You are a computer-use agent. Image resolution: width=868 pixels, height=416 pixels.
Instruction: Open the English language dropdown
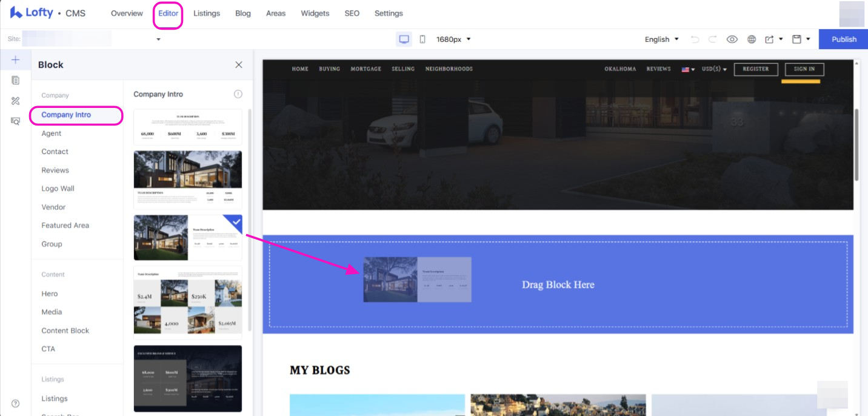pos(661,39)
